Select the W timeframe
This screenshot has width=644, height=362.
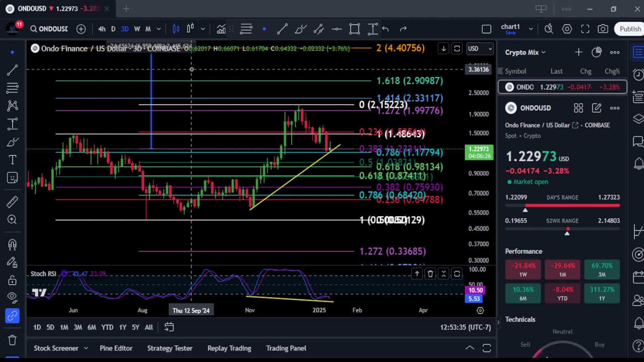point(137,29)
